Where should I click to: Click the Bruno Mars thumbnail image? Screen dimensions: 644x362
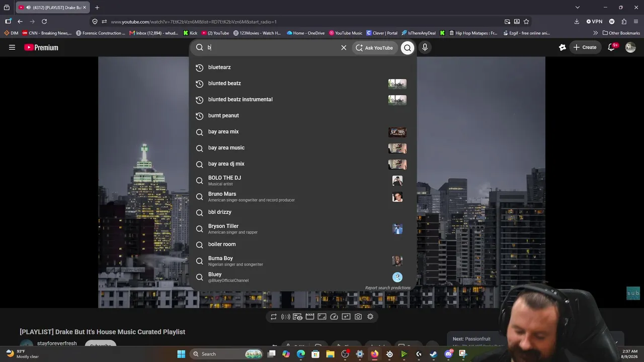(x=397, y=197)
